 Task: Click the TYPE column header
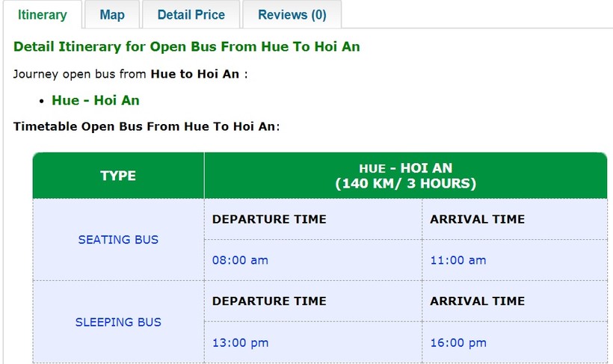pos(118,176)
